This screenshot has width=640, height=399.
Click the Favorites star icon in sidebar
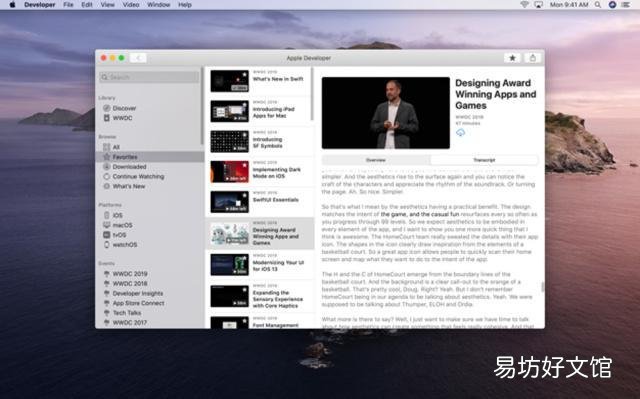[x=107, y=157]
